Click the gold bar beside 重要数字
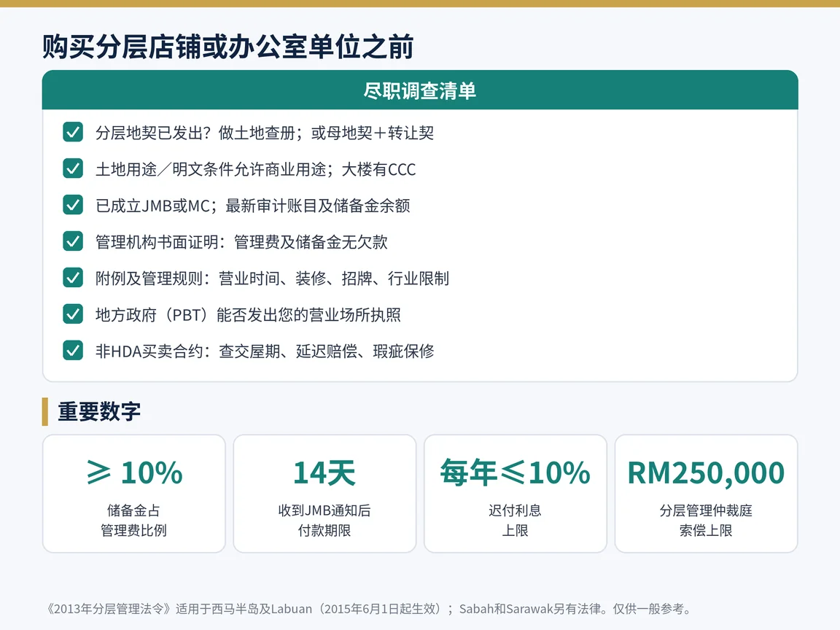 pyautogui.click(x=45, y=411)
